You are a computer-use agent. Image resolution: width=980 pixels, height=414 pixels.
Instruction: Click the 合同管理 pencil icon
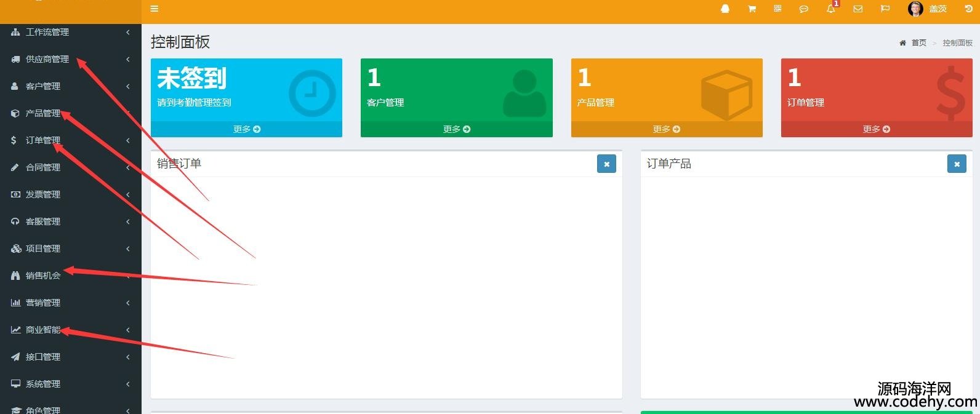point(15,167)
